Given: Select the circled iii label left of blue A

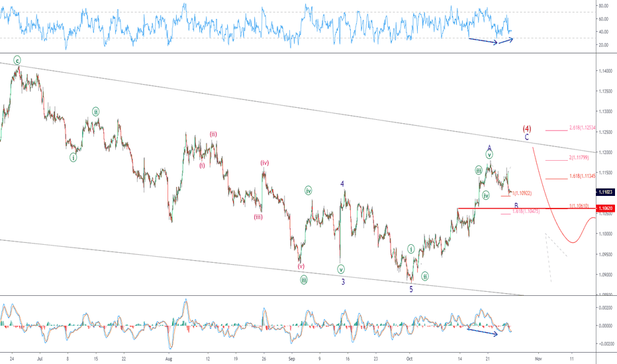Looking at the screenshot, I should click(479, 170).
